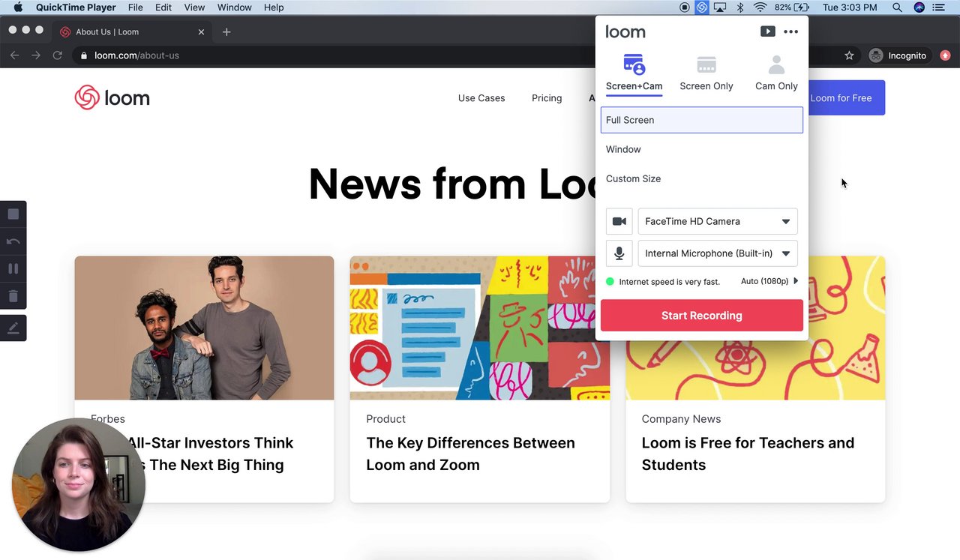Image resolution: width=960 pixels, height=560 pixels.
Task: Open the View menu
Action: pyautogui.click(x=194, y=7)
